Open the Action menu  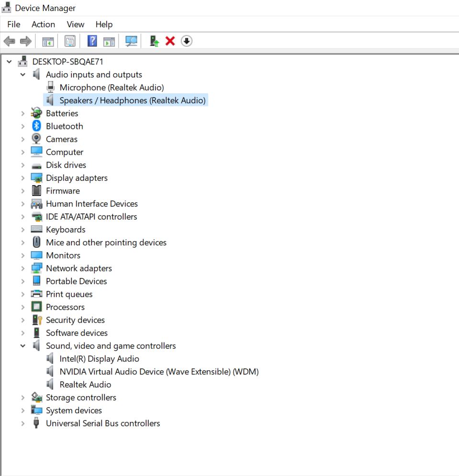click(x=43, y=24)
